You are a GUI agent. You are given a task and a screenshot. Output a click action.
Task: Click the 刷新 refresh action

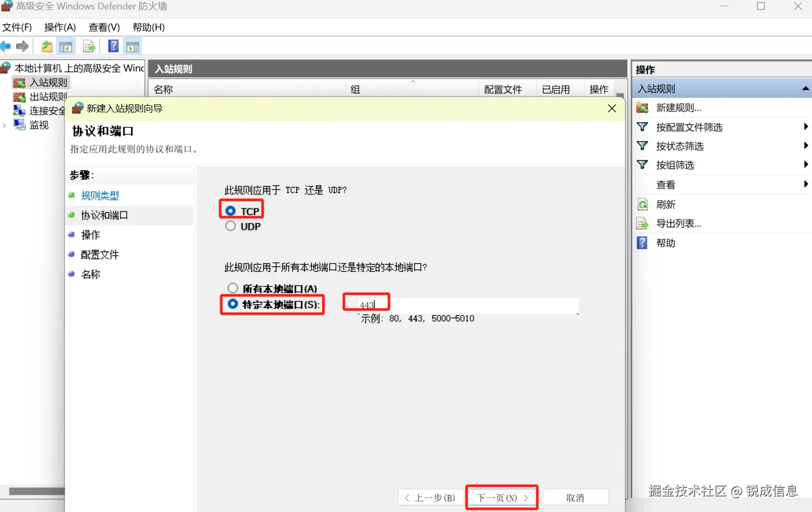666,204
